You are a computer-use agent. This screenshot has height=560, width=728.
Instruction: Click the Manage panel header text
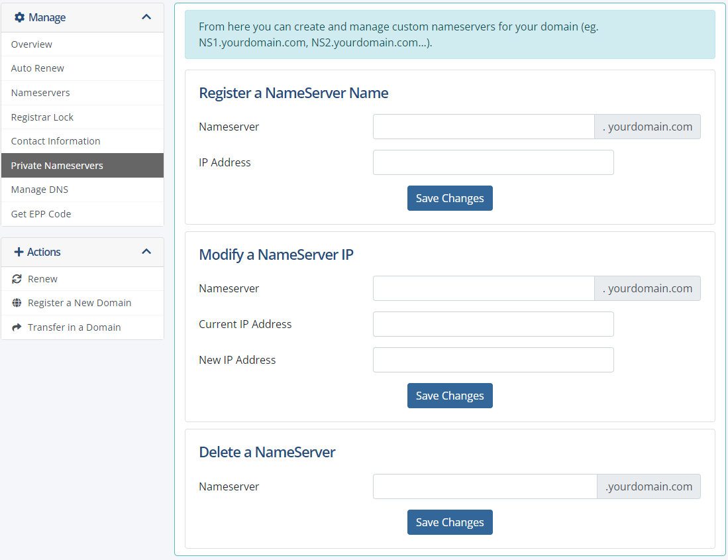point(47,17)
